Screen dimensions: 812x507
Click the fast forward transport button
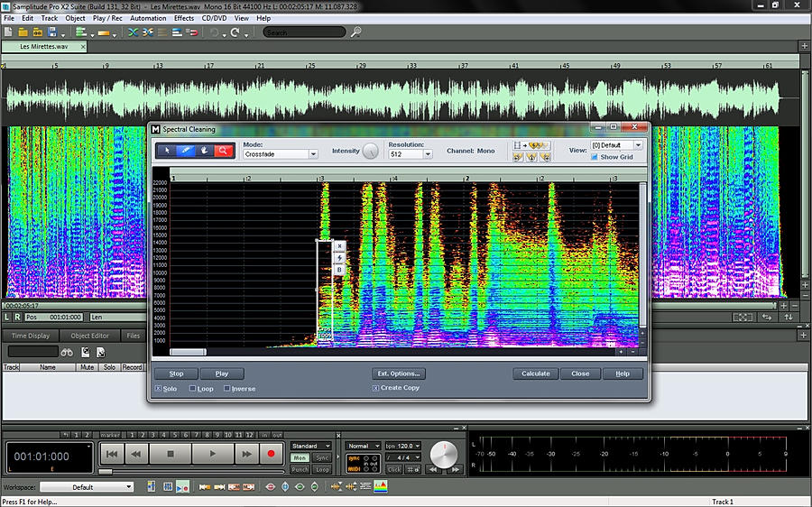(x=246, y=454)
